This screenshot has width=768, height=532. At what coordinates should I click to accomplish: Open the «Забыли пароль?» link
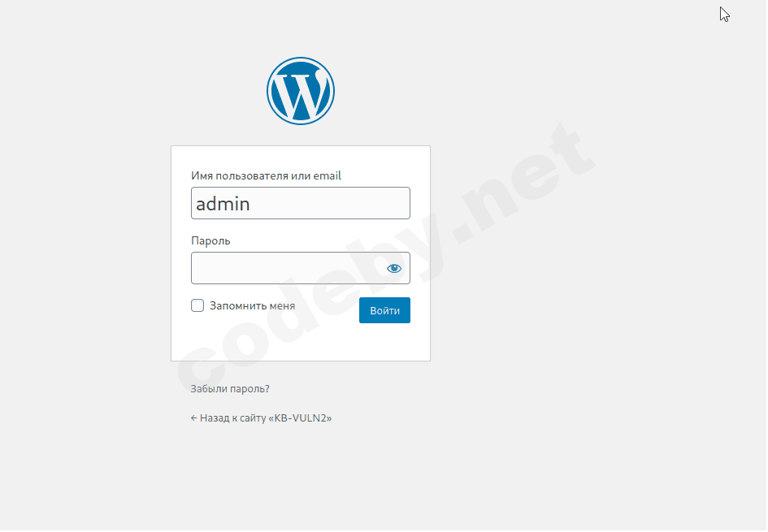(230, 388)
